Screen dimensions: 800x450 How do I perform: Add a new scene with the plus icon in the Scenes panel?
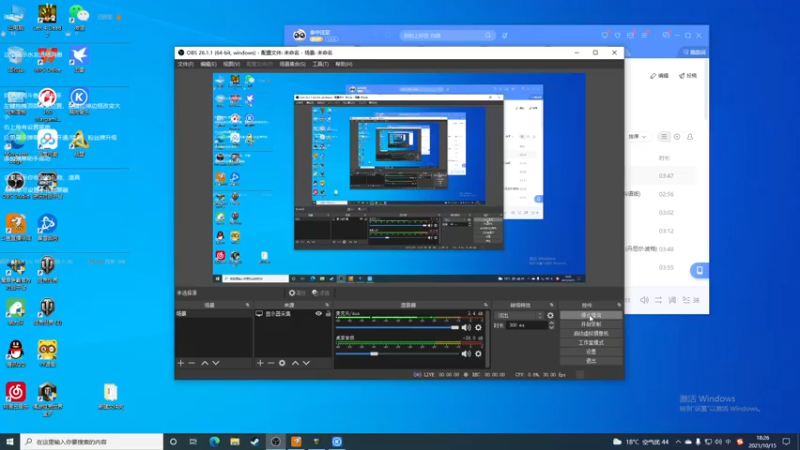click(x=181, y=363)
